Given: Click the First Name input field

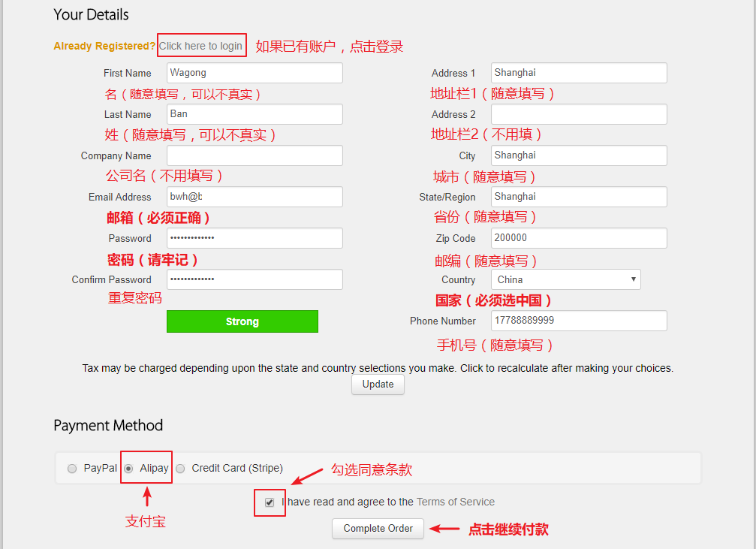Looking at the screenshot, I should (x=255, y=73).
